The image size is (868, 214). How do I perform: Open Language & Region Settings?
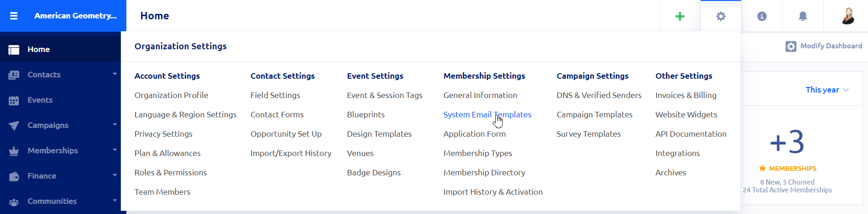click(x=186, y=115)
